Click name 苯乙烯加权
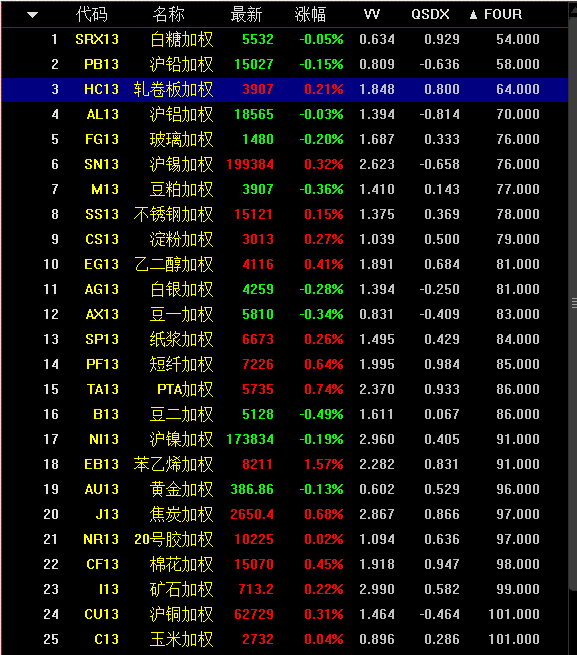The image size is (577, 655). (173, 464)
